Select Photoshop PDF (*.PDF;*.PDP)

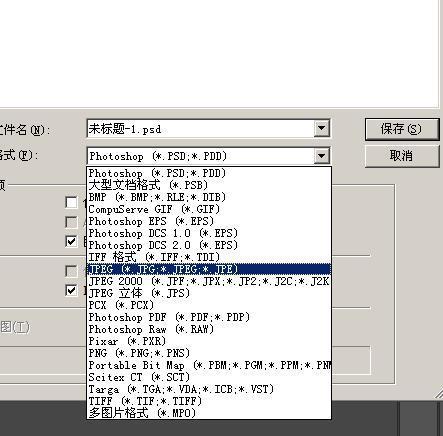209,317
